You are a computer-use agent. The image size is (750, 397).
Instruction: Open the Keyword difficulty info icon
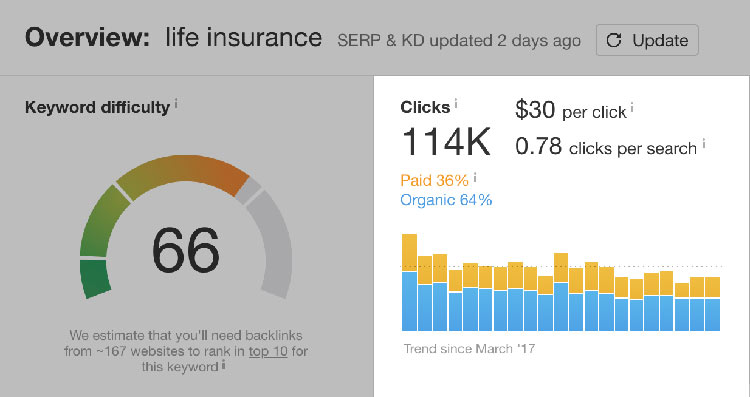[176, 103]
